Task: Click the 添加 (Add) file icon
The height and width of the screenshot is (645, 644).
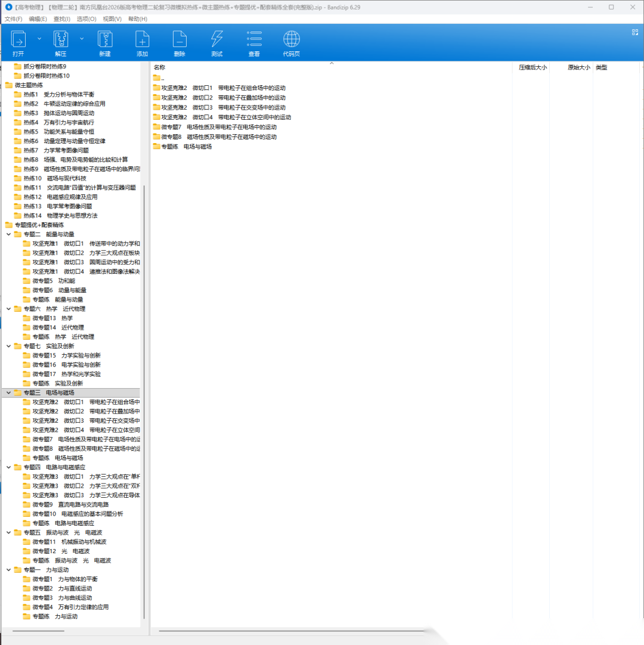Action: pyautogui.click(x=142, y=40)
